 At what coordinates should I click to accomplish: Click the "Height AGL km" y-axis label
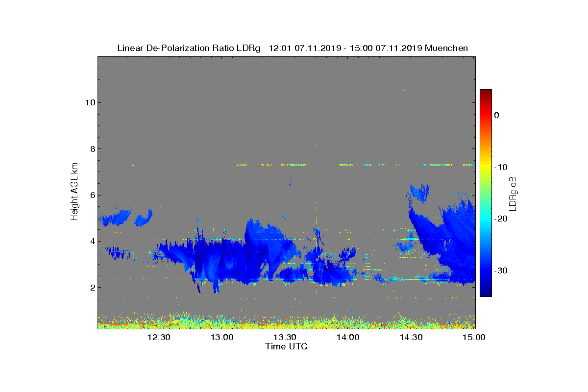[x=74, y=191]
